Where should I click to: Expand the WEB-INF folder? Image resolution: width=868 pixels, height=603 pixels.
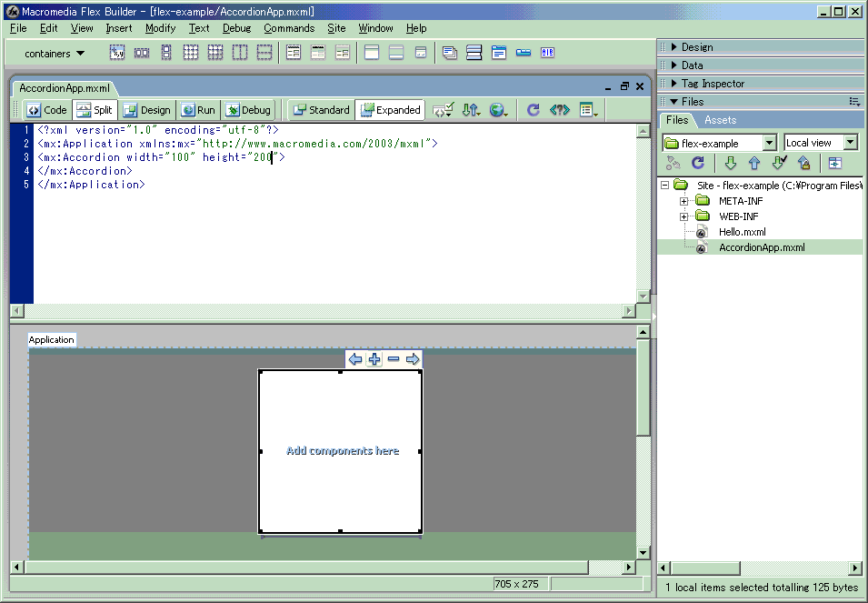coord(684,216)
